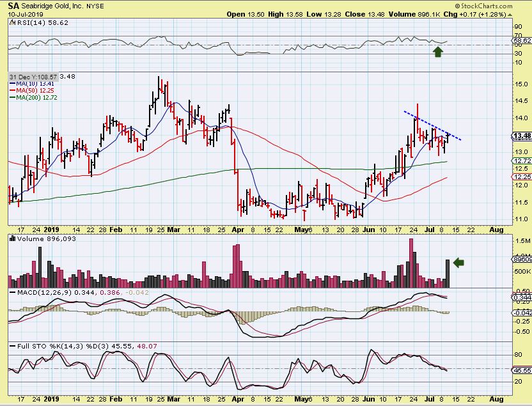Click the MACD(12,26,9) indicator label
The height and width of the screenshot is (406, 532).
tap(44, 292)
